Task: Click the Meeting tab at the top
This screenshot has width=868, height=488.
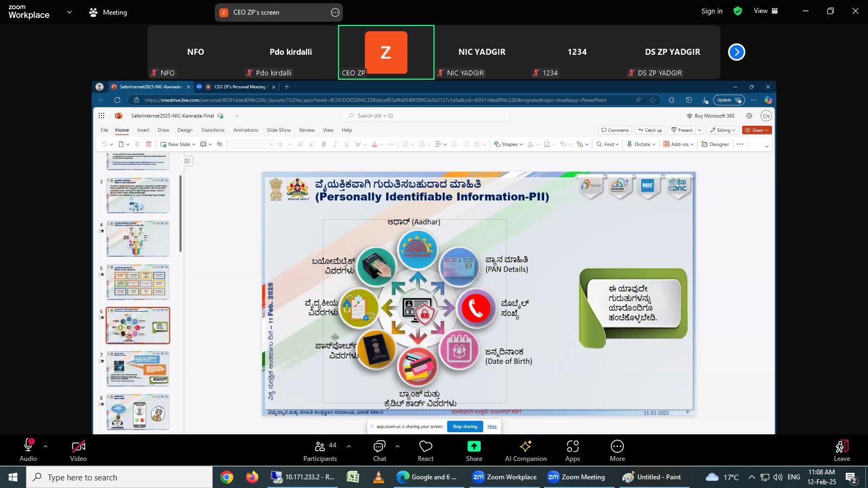Action: pyautogui.click(x=108, y=12)
